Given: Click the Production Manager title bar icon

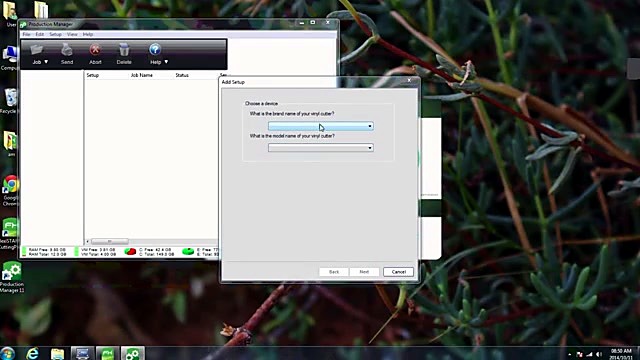Looking at the screenshot, I should point(23,24).
